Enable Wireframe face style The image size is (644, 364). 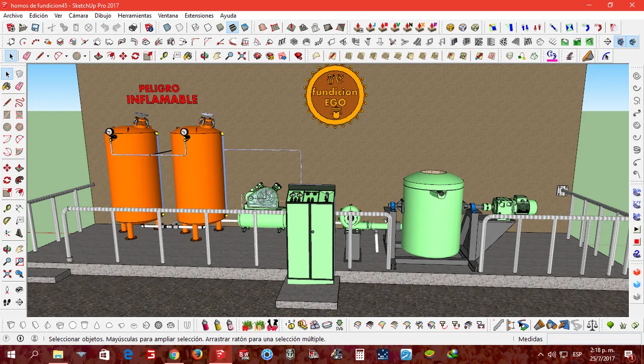(x=195, y=28)
